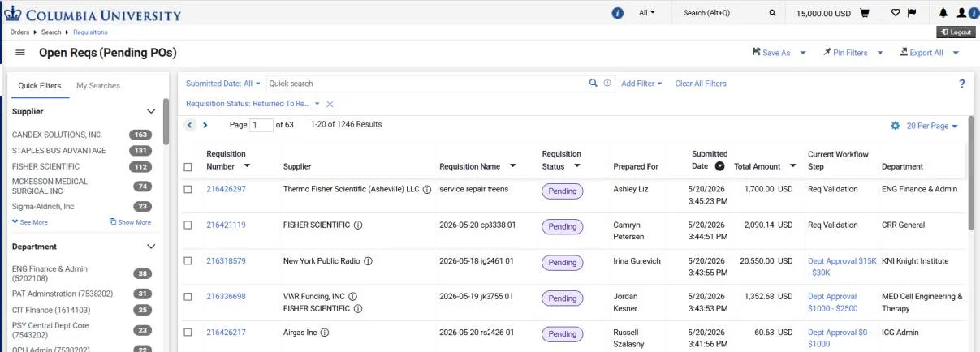This screenshot has height=352, width=980.
Task: Sort by Requisition Number column arrow
Action: [247, 166]
